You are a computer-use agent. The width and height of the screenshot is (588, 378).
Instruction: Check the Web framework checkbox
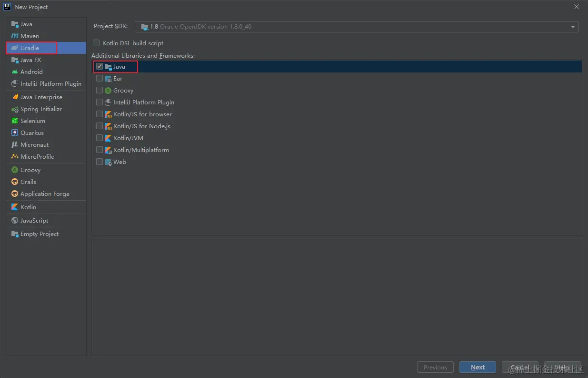pyautogui.click(x=100, y=162)
